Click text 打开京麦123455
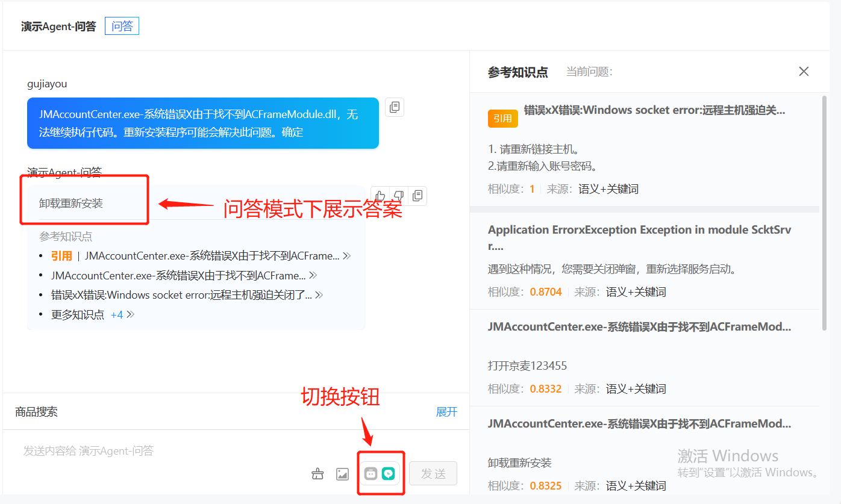Image resolution: width=841 pixels, height=504 pixels. coord(527,366)
